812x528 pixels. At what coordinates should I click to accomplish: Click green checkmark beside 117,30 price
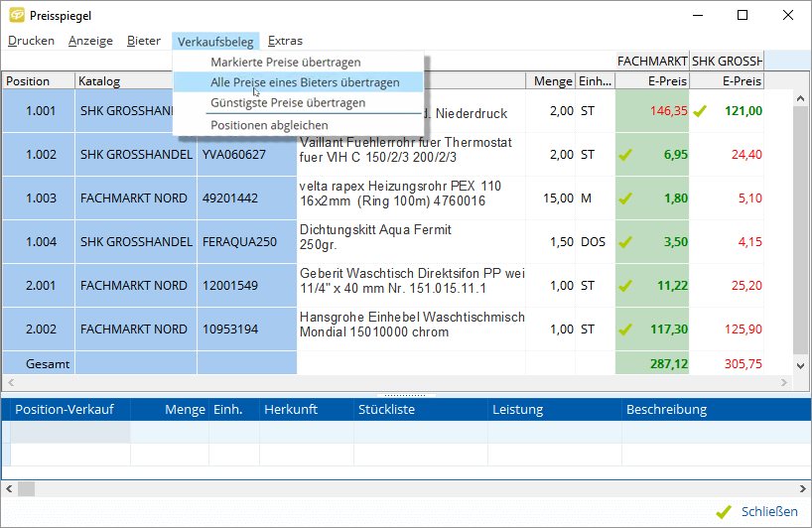coord(625,330)
